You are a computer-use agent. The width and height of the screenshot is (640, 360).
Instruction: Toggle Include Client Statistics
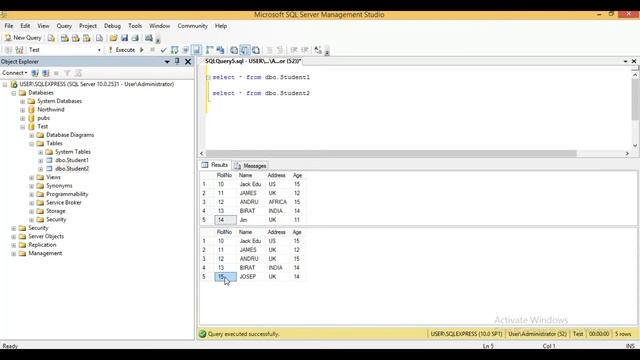[220, 50]
